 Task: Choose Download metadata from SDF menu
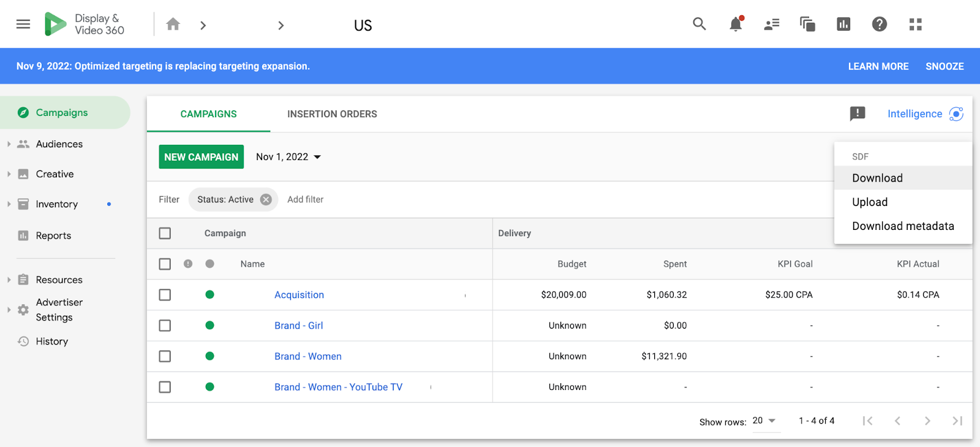point(903,226)
